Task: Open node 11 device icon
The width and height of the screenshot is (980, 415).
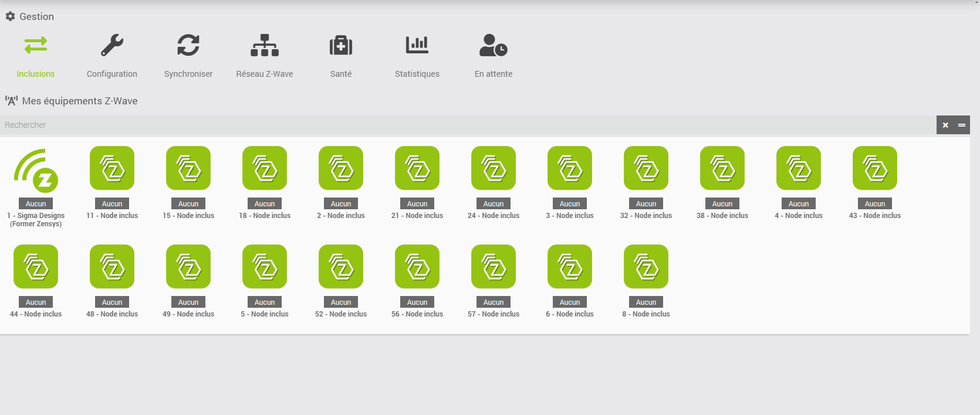Action: pos(112,168)
